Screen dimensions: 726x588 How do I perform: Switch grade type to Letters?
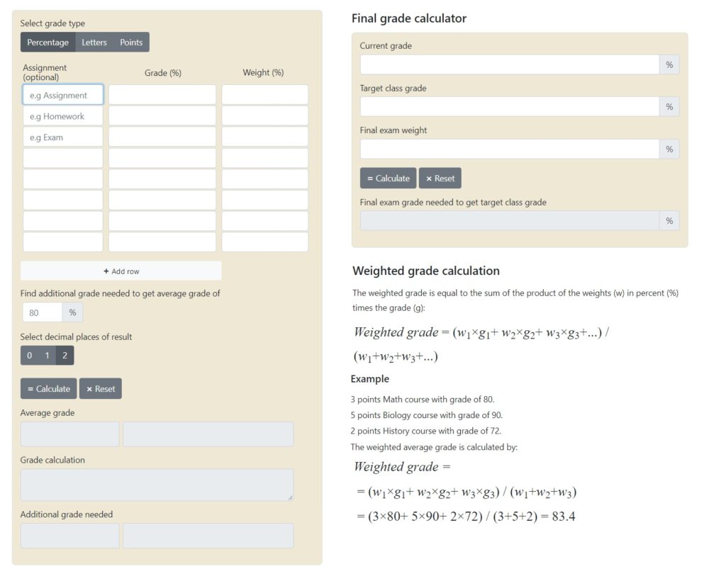click(x=94, y=42)
